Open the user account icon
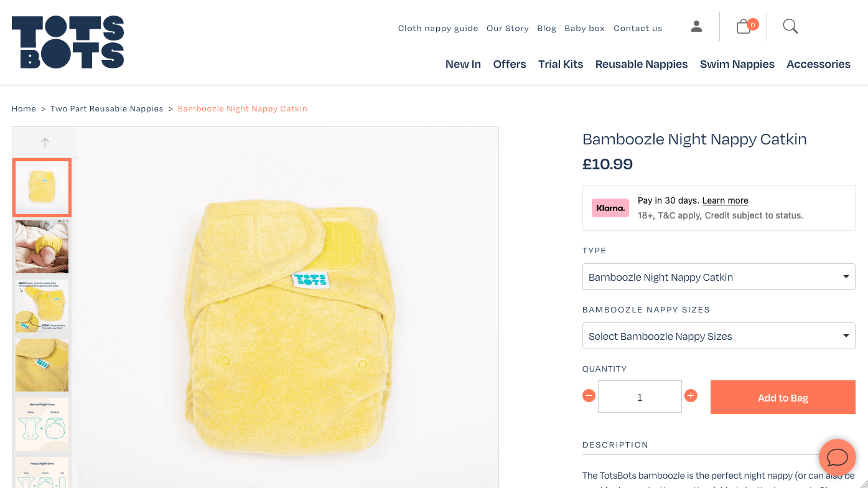The image size is (868, 488). [696, 27]
